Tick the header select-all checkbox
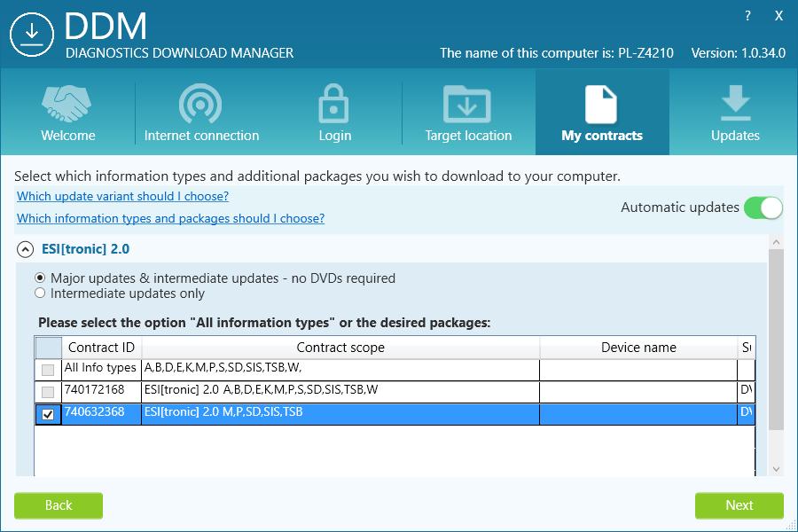The height and width of the screenshot is (532, 798). point(49,348)
